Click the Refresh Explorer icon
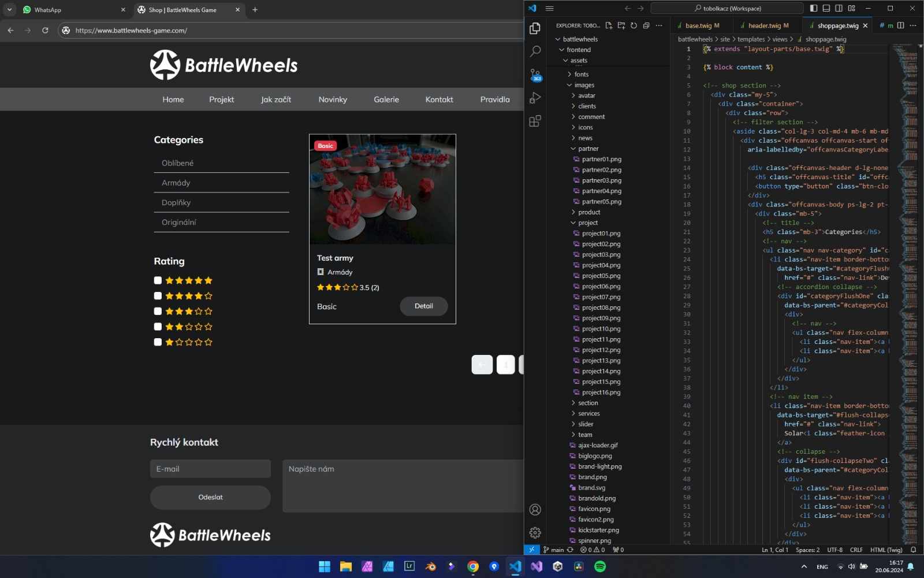 point(634,25)
